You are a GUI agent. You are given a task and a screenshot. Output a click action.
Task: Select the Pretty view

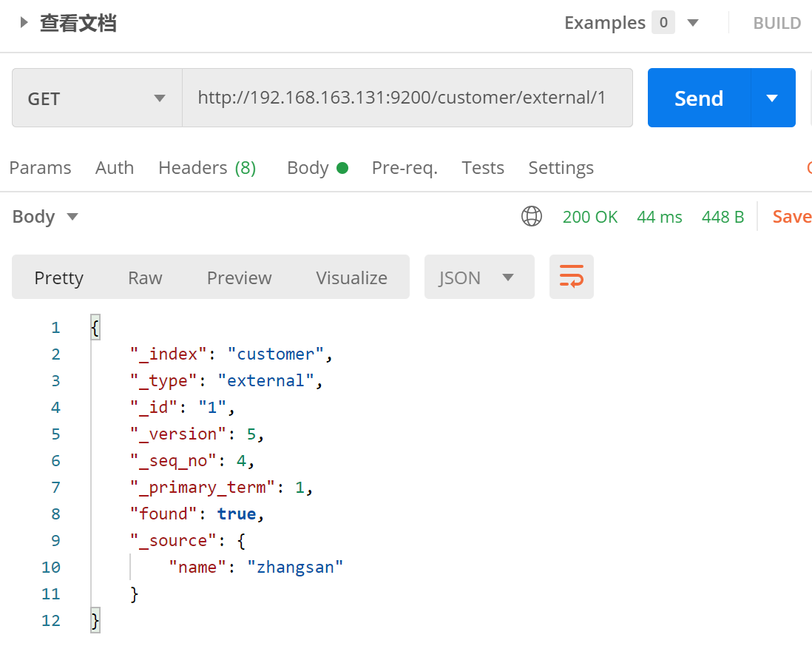[58, 277]
